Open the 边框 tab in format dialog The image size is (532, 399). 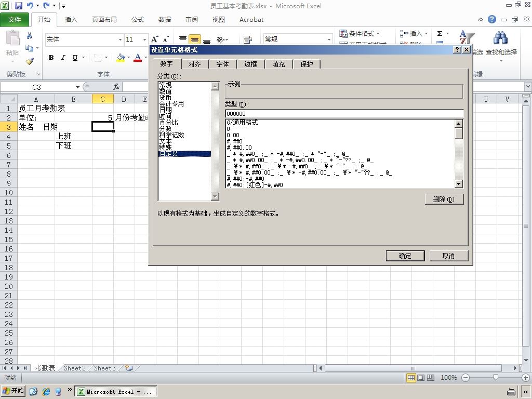point(251,64)
